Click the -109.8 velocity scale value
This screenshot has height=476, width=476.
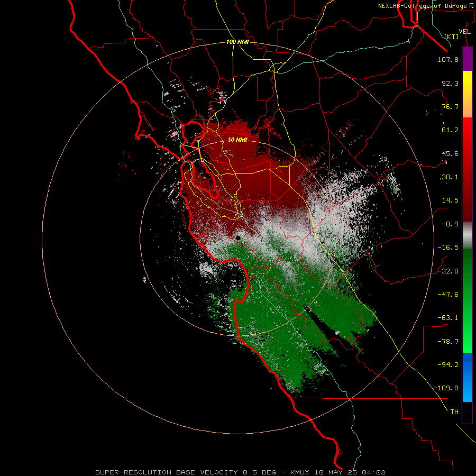(x=446, y=388)
